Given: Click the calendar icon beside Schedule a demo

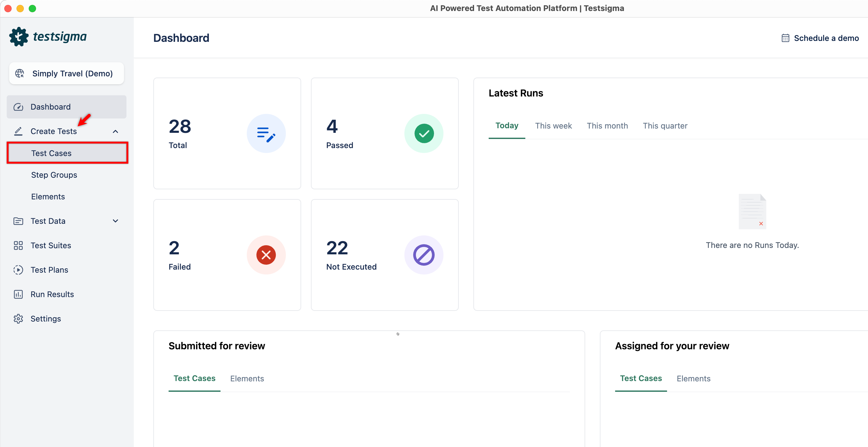Looking at the screenshot, I should pyautogui.click(x=785, y=38).
